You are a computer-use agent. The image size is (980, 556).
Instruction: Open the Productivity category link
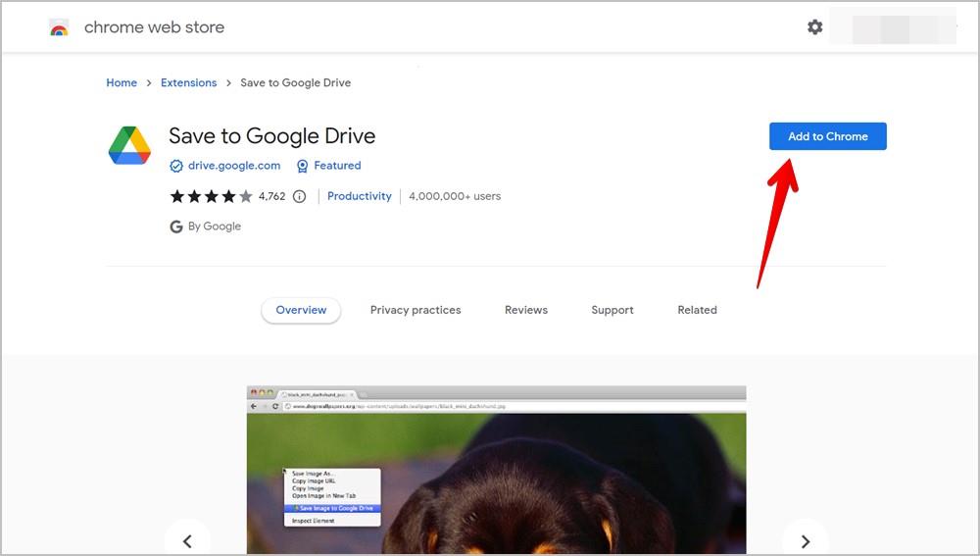point(360,196)
